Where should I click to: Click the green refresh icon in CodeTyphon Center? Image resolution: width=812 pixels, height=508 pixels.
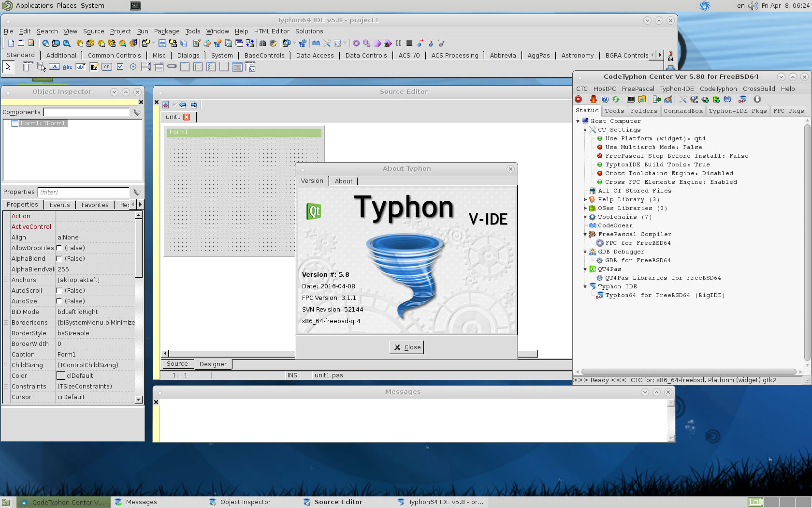tap(616, 99)
